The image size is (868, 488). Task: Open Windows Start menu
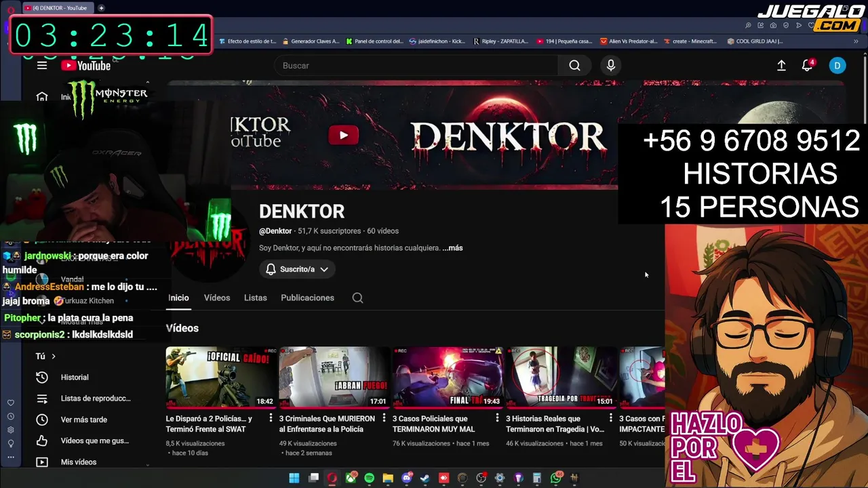(294, 478)
